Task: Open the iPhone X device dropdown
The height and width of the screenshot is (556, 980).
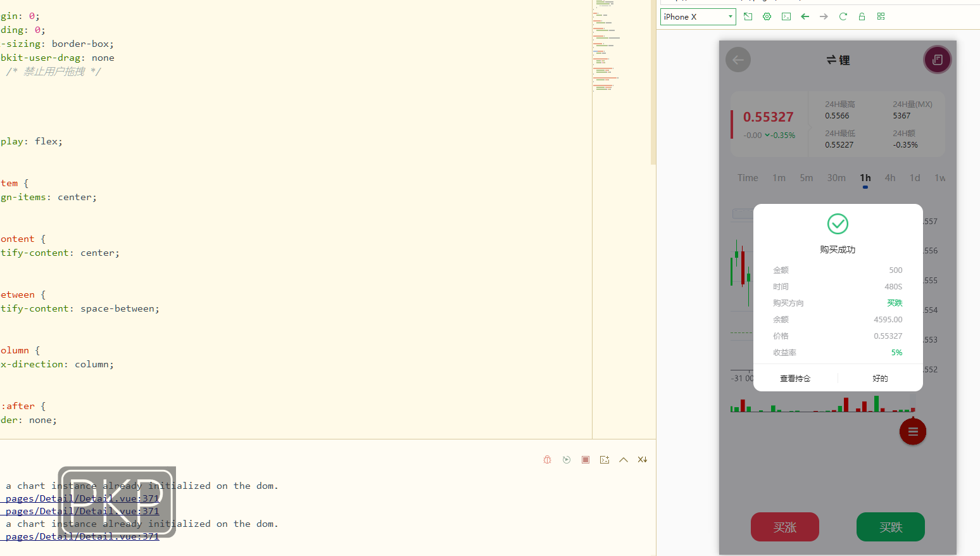Action: point(698,17)
